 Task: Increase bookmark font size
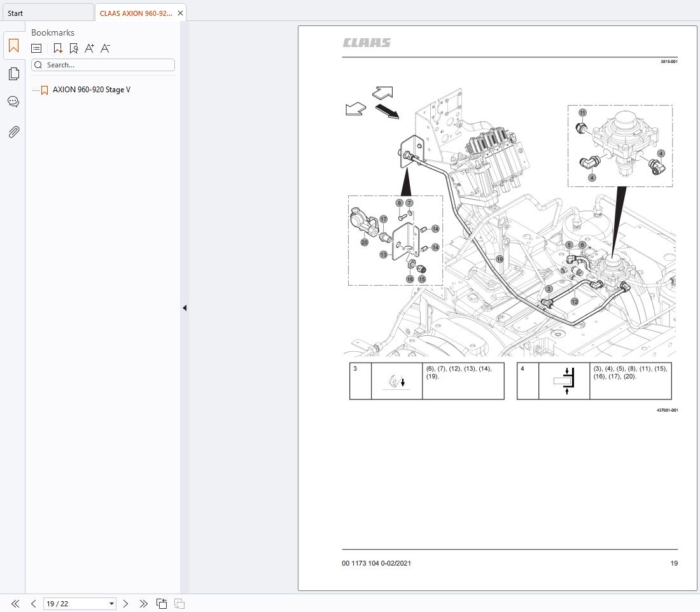[89, 48]
